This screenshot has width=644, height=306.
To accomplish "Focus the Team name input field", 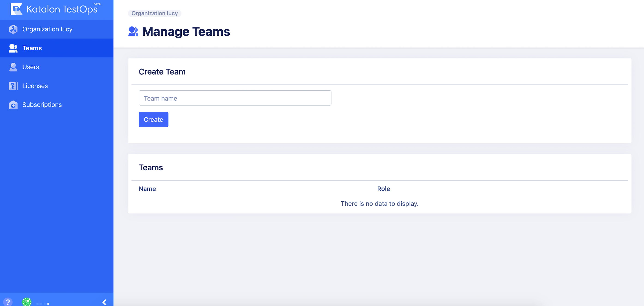I will coord(235,98).
